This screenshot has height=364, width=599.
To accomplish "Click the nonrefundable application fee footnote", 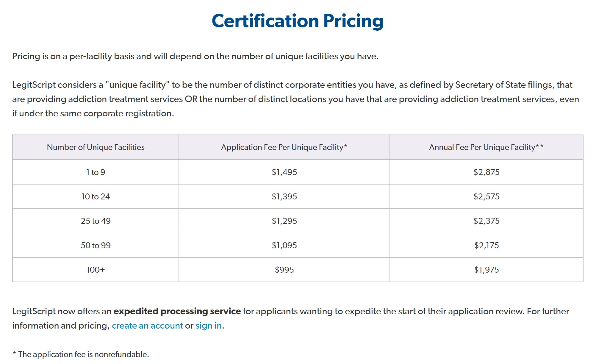I will [81, 354].
